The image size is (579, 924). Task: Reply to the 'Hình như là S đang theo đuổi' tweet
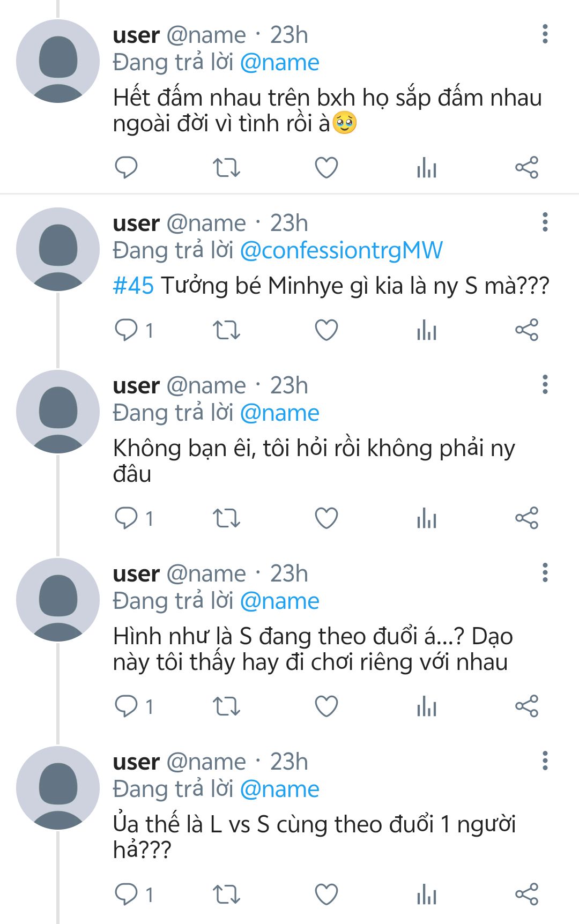tap(127, 706)
